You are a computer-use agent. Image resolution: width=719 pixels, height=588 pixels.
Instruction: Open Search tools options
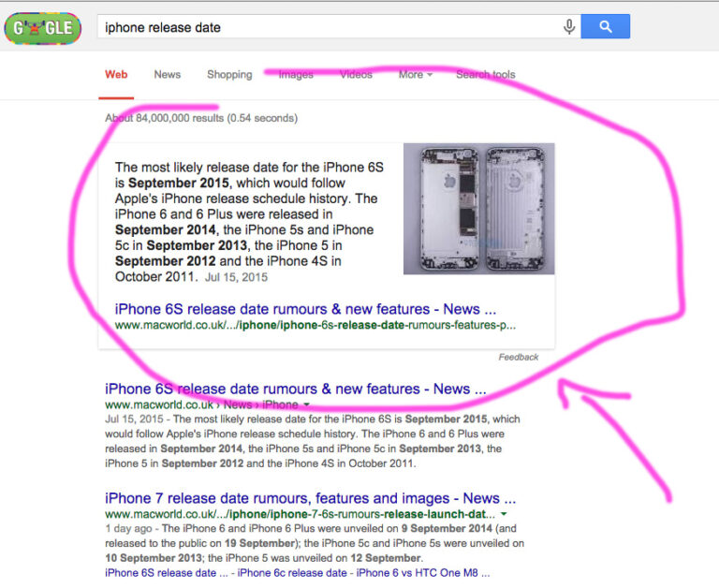point(486,74)
